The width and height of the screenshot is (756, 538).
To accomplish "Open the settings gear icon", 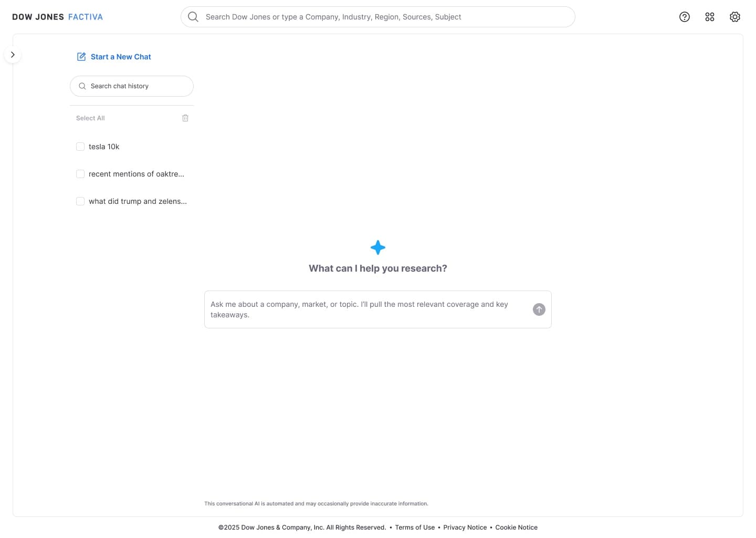I will click(735, 17).
